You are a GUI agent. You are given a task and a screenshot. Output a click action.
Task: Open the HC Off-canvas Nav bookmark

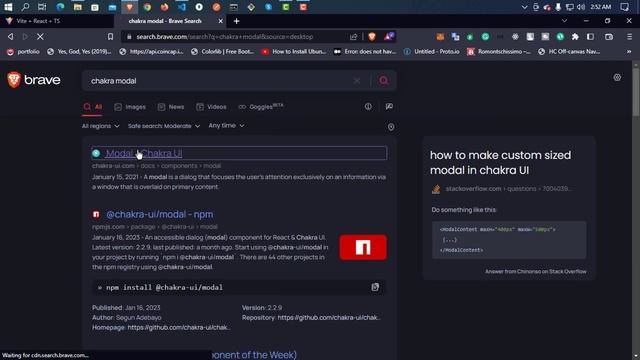[569, 51]
